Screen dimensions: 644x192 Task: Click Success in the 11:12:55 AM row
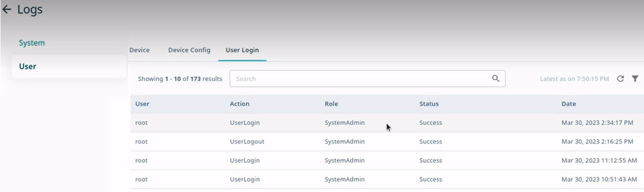pos(430,161)
